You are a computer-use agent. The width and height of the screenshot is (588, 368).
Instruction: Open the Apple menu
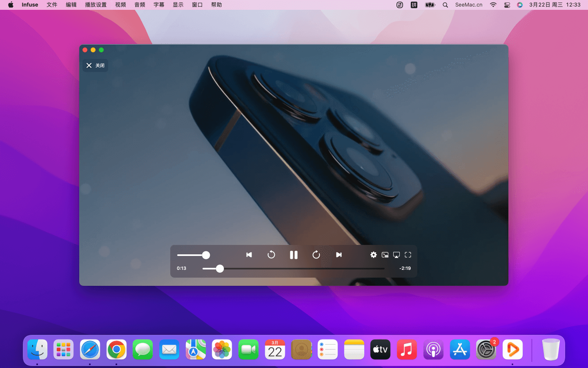pyautogui.click(x=11, y=5)
